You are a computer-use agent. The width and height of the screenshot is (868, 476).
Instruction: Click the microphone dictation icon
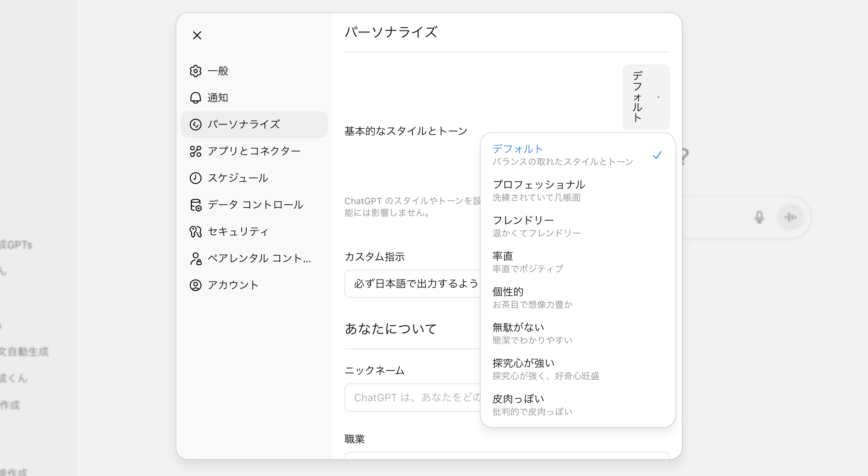click(759, 217)
